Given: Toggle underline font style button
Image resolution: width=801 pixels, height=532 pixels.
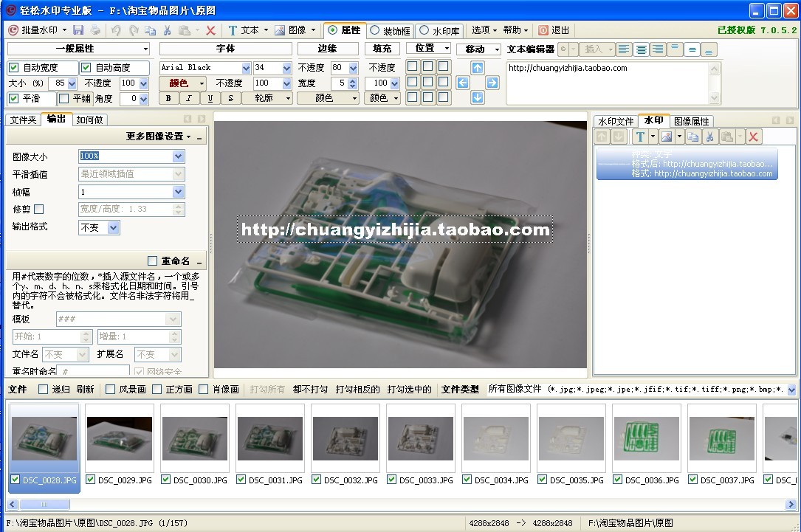Looking at the screenshot, I should (x=210, y=98).
